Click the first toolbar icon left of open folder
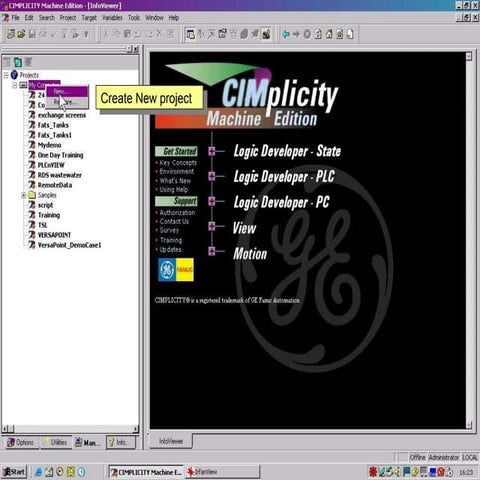This screenshot has width=480, height=480. [11, 34]
